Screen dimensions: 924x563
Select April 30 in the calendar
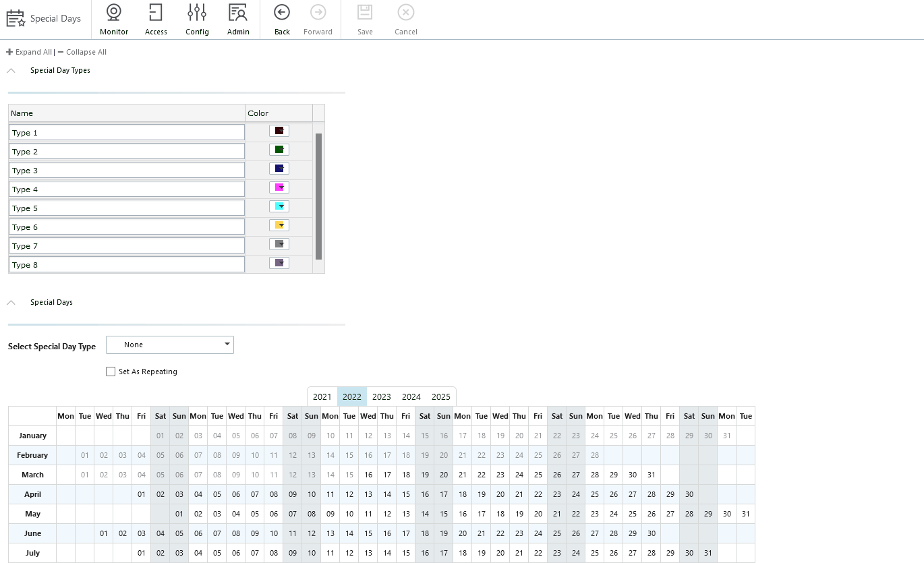tap(689, 494)
